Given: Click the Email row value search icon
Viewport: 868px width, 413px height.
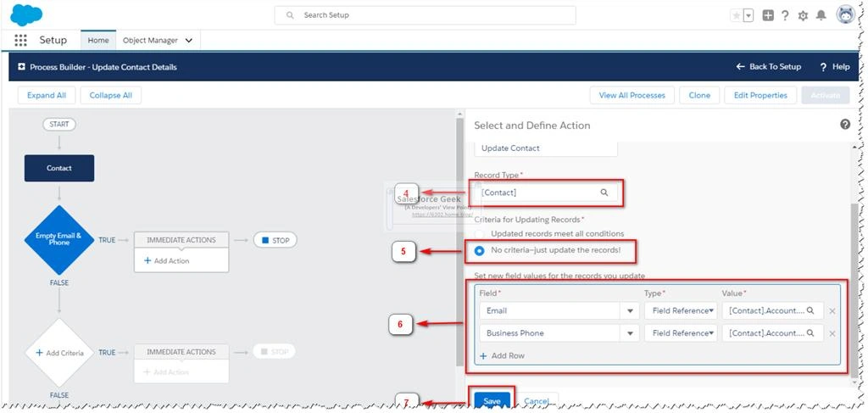Looking at the screenshot, I should click(x=810, y=311).
